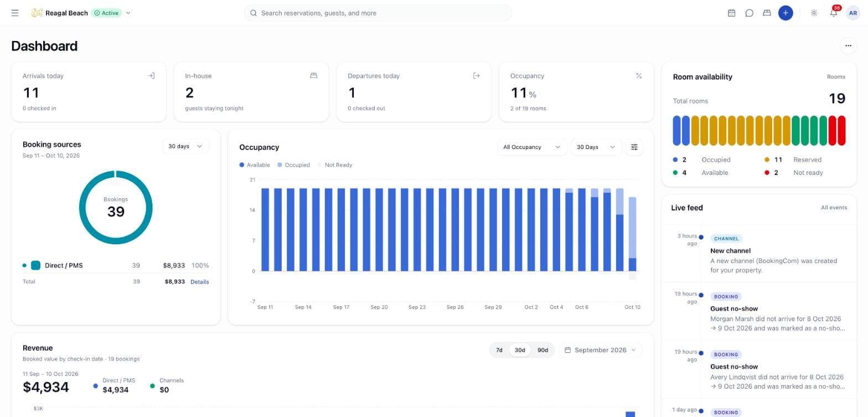Open the bed rooms icon in header
This screenshot has width=868, height=417.
pyautogui.click(x=767, y=13)
